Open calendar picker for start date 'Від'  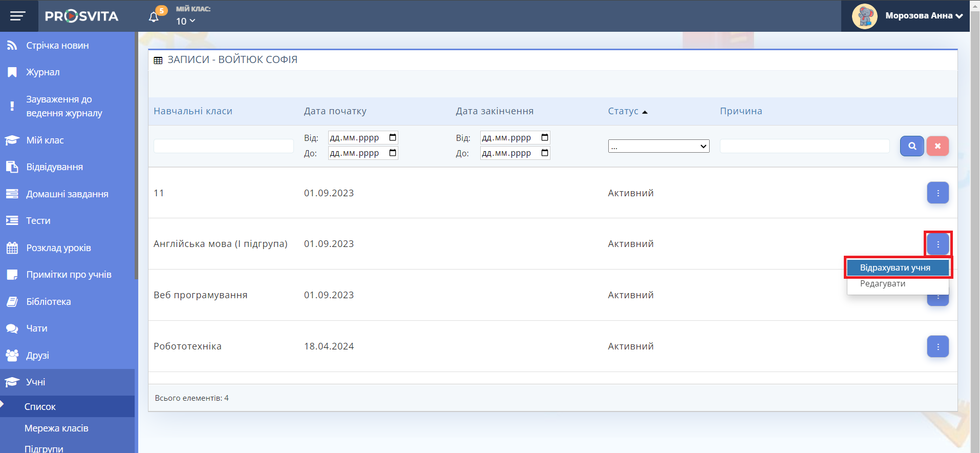(x=393, y=137)
